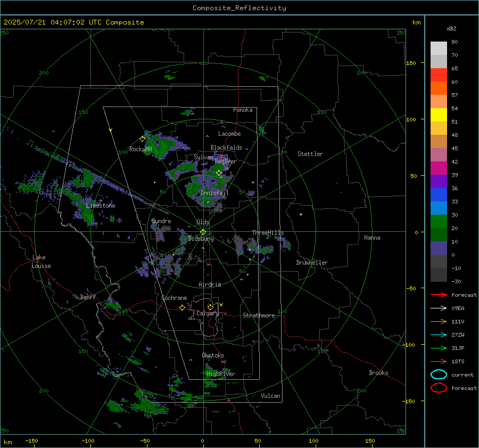Screen dimensions: 479x448
Task: Click the HighRiver label
Action: coord(221,374)
